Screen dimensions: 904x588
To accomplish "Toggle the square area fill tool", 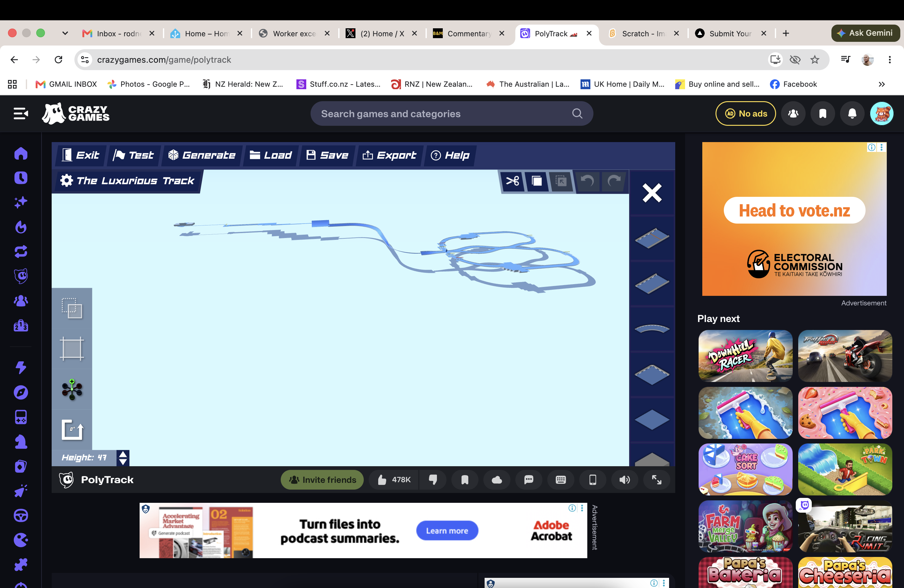I will click(72, 349).
